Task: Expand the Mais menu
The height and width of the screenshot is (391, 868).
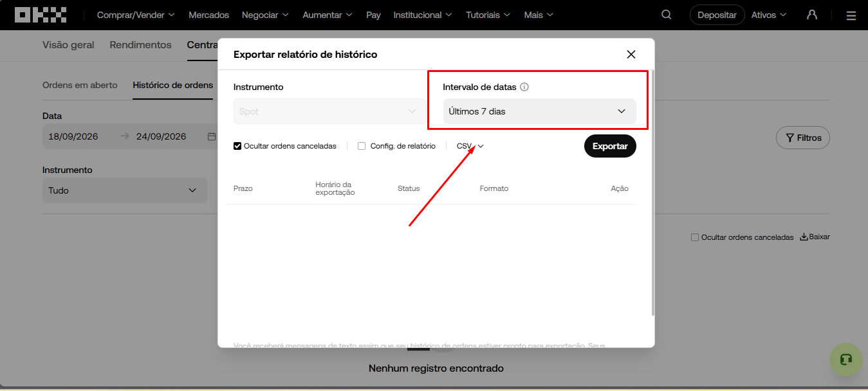Action: click(539, 15)
